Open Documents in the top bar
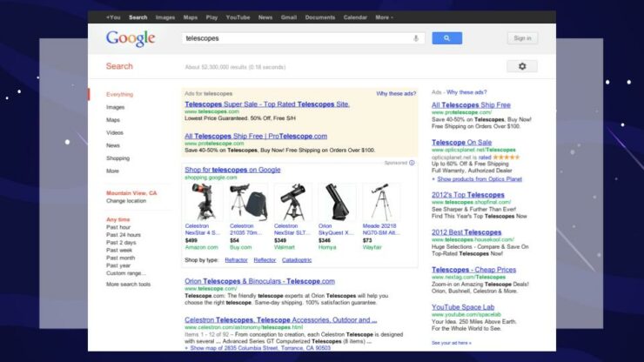The width and height of the screenshot is (644, 362). click(x=320, y=17)
